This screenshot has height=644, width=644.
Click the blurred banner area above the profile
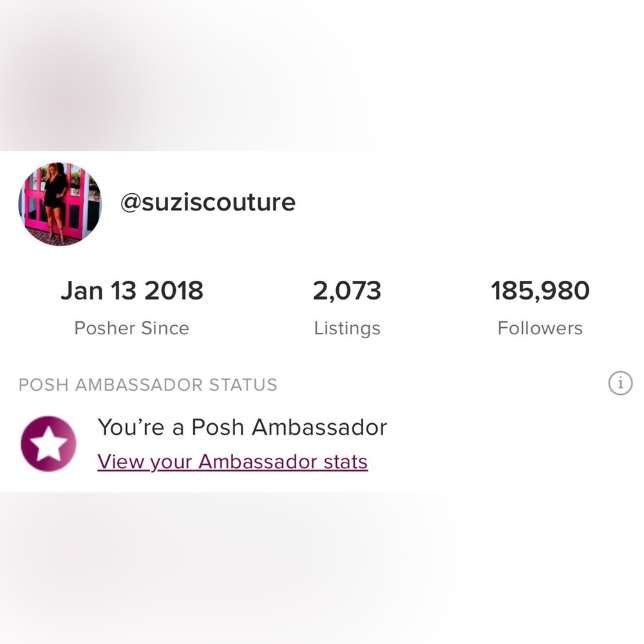(x=322, y=75)
